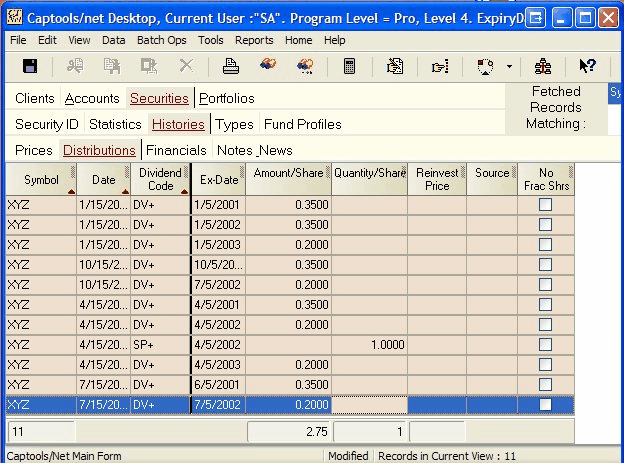624x463 pixels.
Task: Toggle No Frac Shrs in selected last row
Action: click(x=545, y=404)
